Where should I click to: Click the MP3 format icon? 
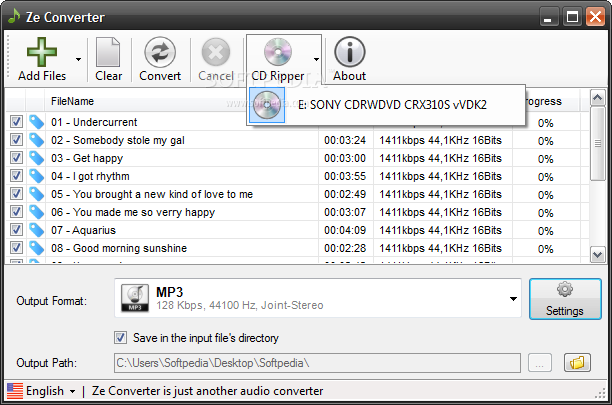tap(135, 298)
